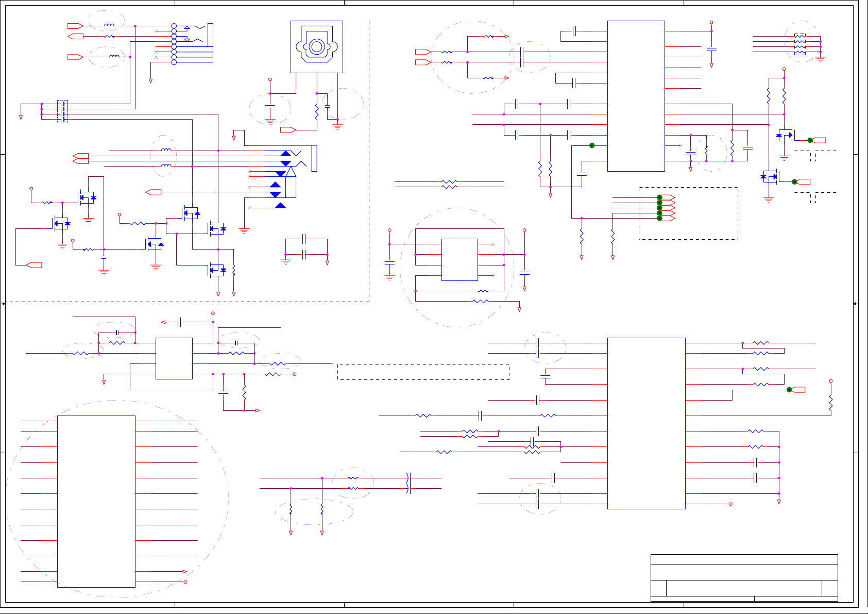Image resolution: width=868 pixels, height=614 pixels.
Task: Select the round optical jack connector symbol
Action: (x=317, y=47)
